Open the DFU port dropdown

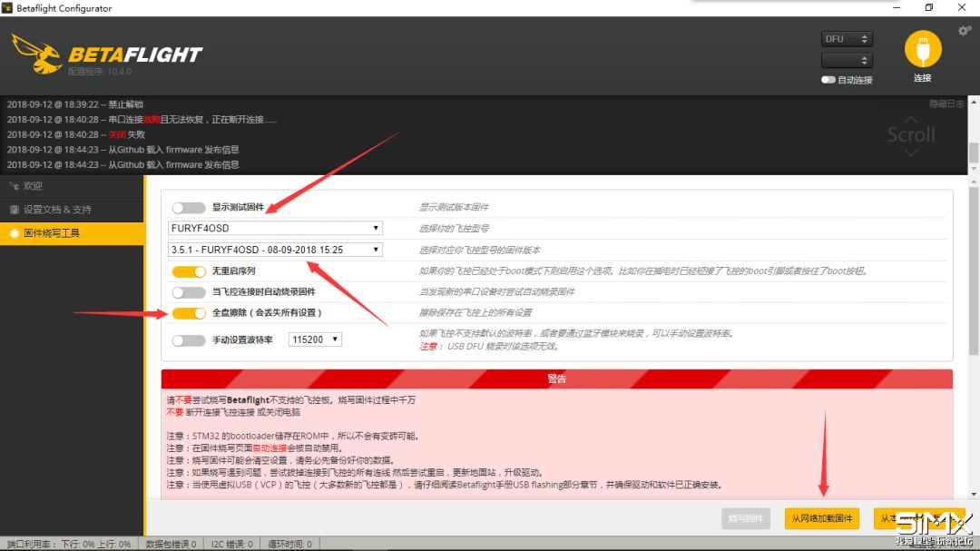(x=847, y=39)
